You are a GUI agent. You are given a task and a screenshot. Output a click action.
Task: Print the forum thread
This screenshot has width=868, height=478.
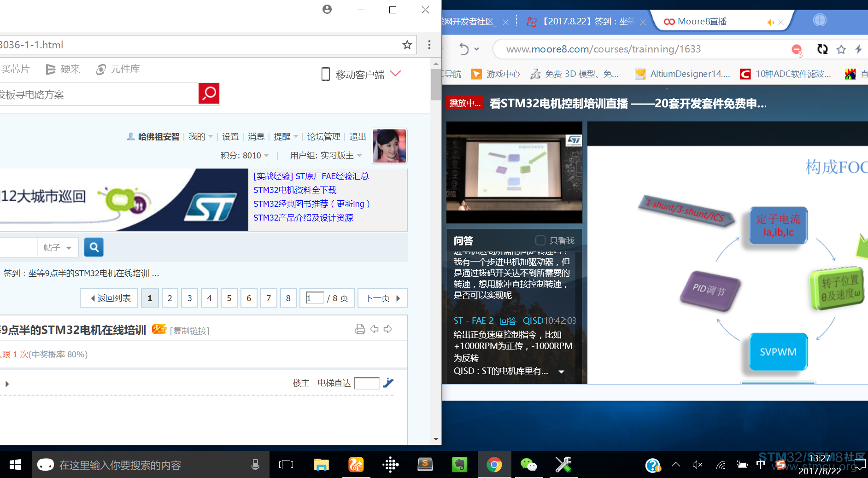360,329
